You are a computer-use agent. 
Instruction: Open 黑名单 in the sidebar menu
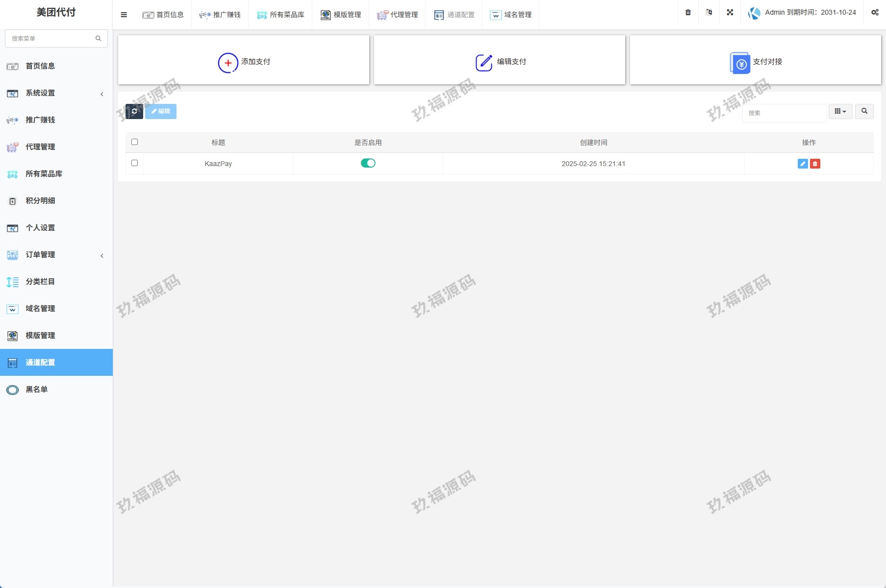[37, 390]
